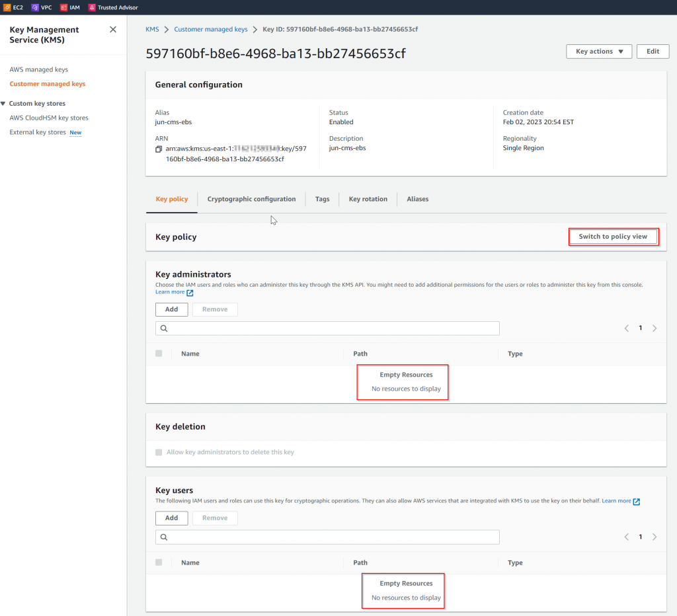Screen dimensions: 677x616
Task: Select all rows checkbox in Key administrators table
Action: (x=159, y=353)
